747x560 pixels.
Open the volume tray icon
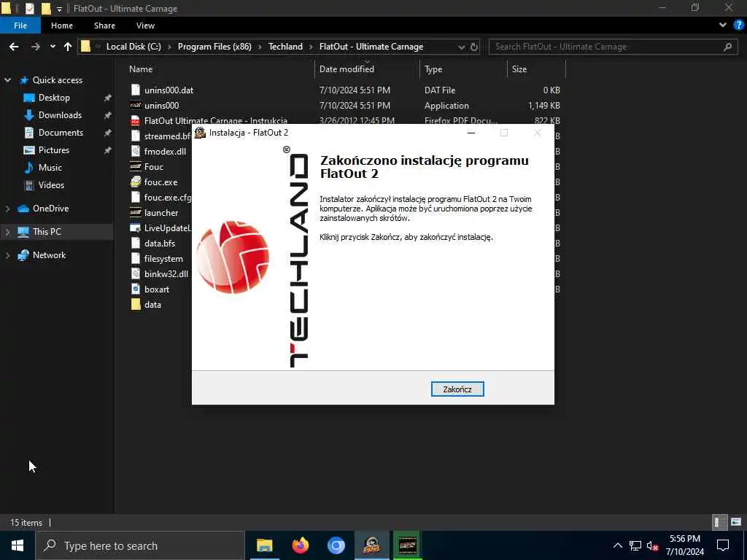653,545
